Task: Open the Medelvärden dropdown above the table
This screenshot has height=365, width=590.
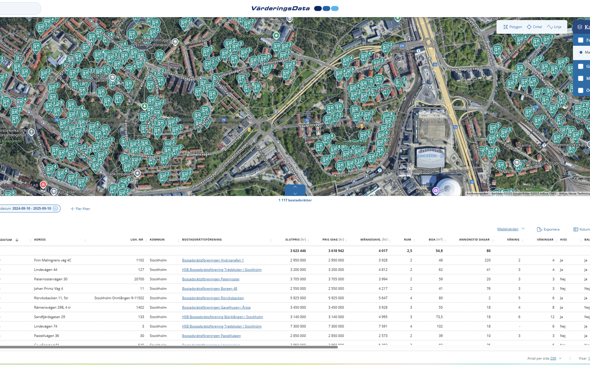Action: (x=511, y=229)
